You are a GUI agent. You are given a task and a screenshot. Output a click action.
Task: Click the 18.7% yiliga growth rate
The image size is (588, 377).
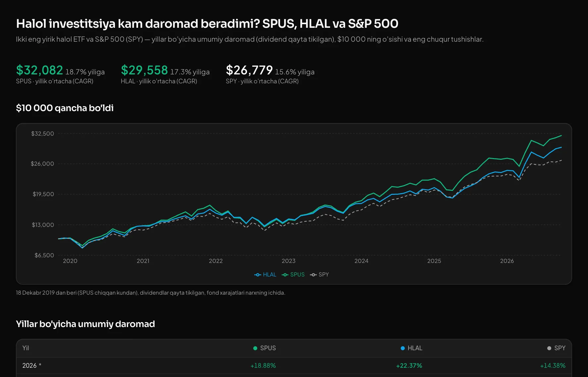point(85,72)
